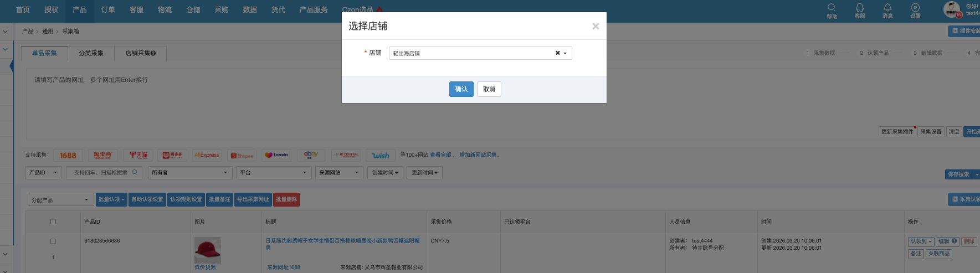Click the 1688 platform logo
The width and height of the screenshot is (980, 273).
[68, 156]
